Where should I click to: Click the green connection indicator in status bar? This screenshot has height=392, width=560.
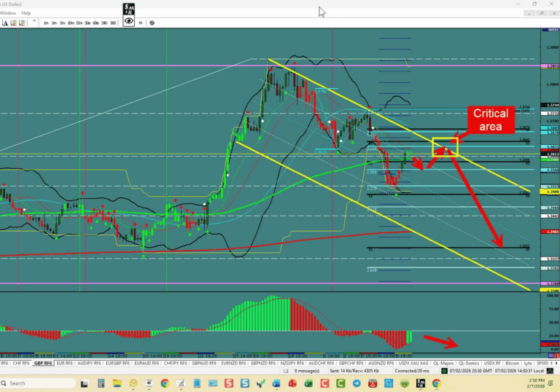444,371
